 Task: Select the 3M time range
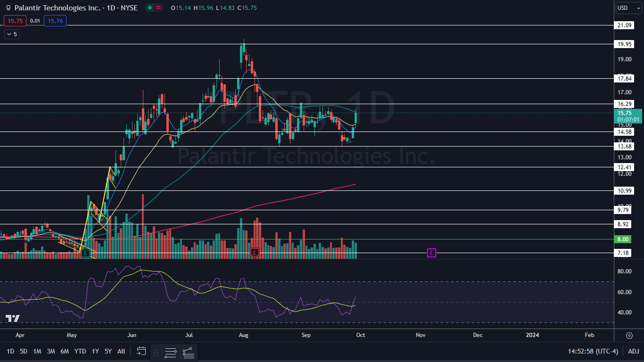click(51, 351)
